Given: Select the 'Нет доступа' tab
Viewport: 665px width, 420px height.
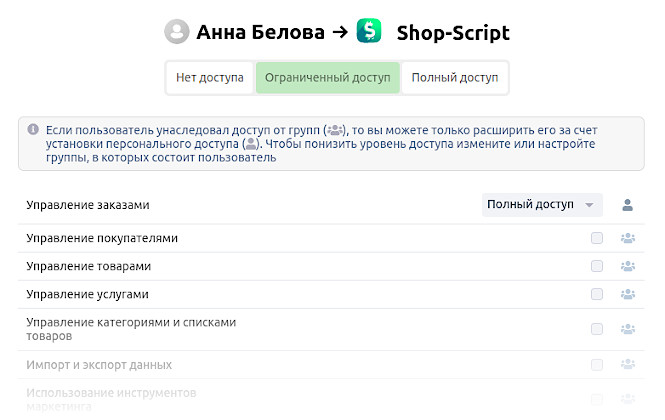Looking at the screenshot, I should click(x=210, y=78).
